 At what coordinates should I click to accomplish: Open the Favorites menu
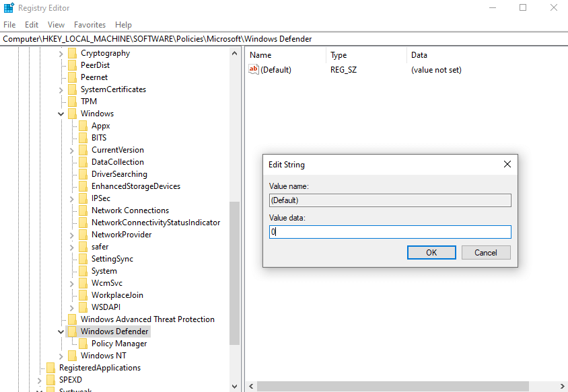pos(90,24)
